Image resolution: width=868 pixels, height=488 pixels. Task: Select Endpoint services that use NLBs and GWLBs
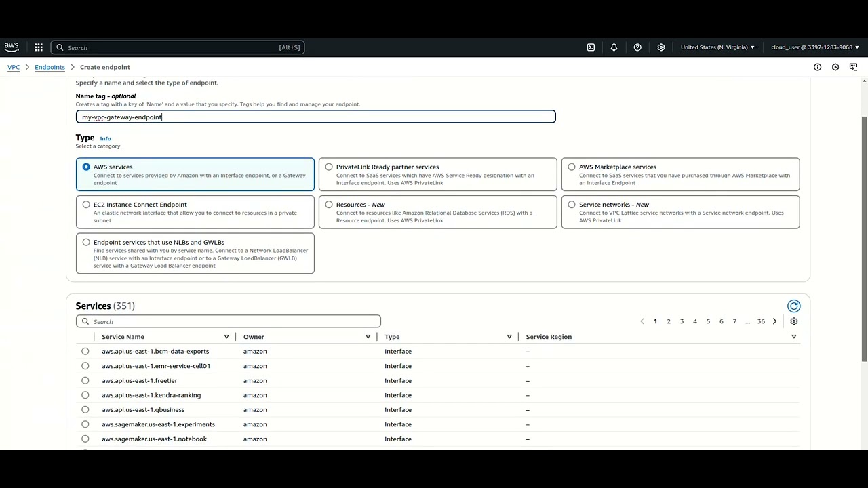(195, 253)
